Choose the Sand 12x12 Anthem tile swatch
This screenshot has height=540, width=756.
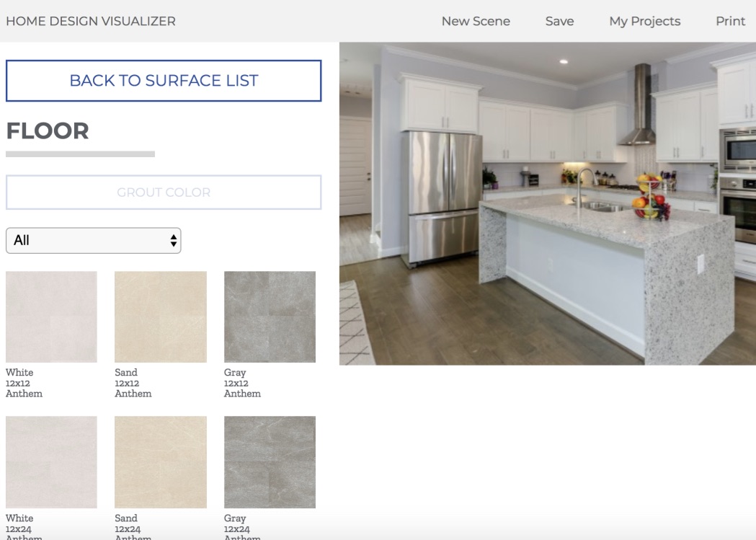click(160, 317)
